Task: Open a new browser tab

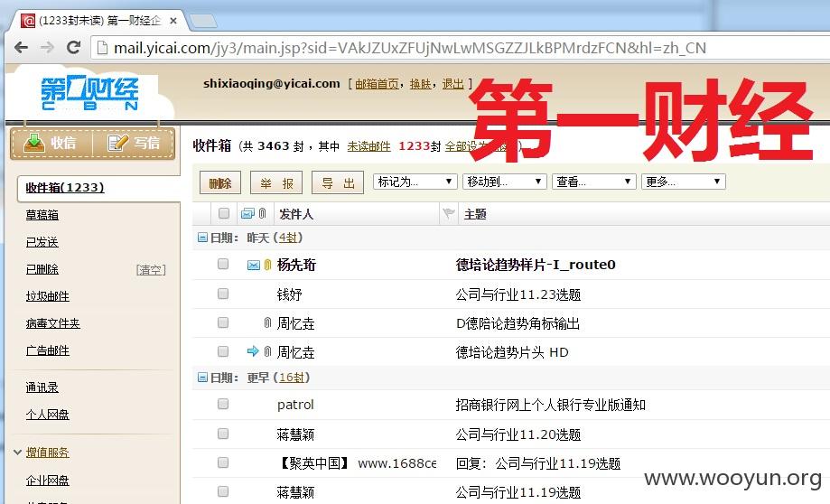Action: coord(203,21)
